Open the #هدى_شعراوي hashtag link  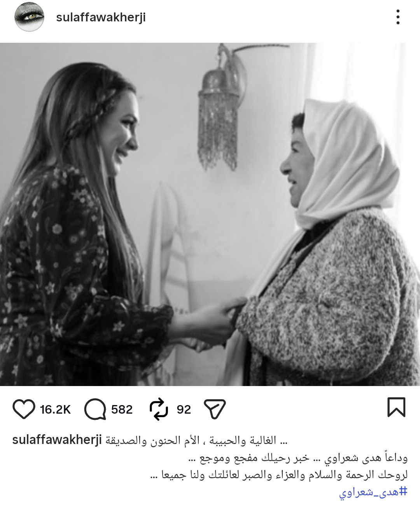coord(373,492)
